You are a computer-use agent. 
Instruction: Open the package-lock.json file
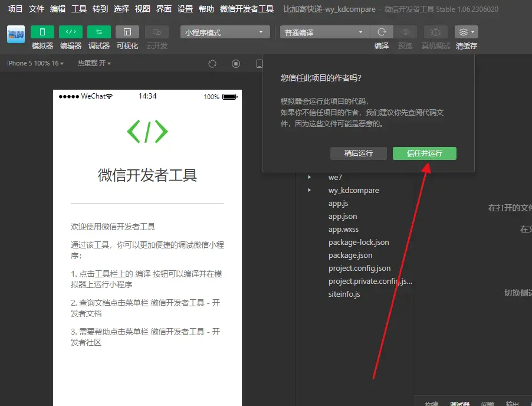359,242
